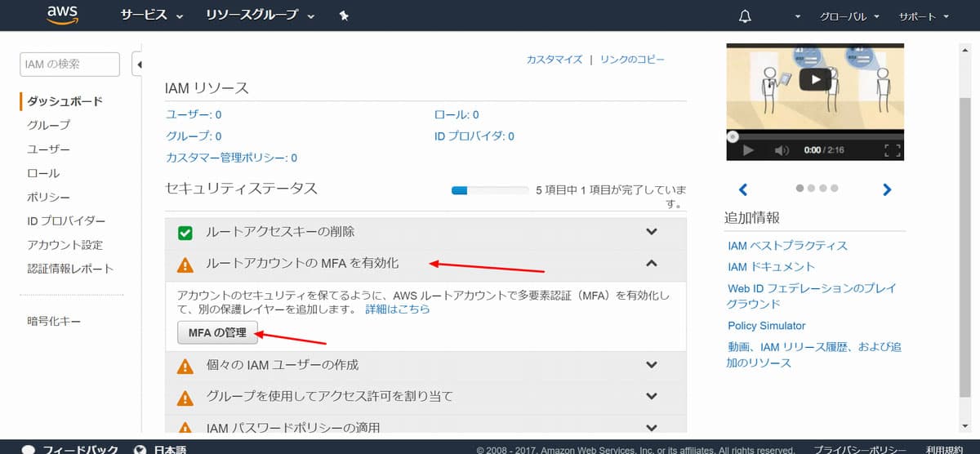980x454 pixels.
Task: Click the AWS logo home icon
Action: pos(62,16)
